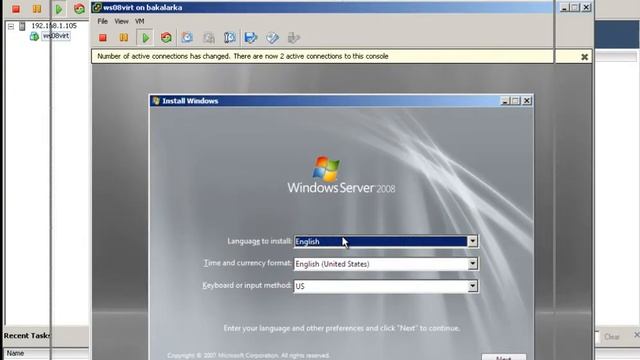Click the green Power On play icon in console
Viewport: 640px width, 360px height.
145,38
